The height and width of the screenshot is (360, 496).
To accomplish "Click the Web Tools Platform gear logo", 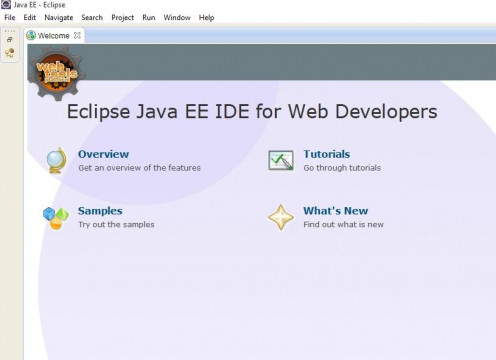I will [56, 73].
